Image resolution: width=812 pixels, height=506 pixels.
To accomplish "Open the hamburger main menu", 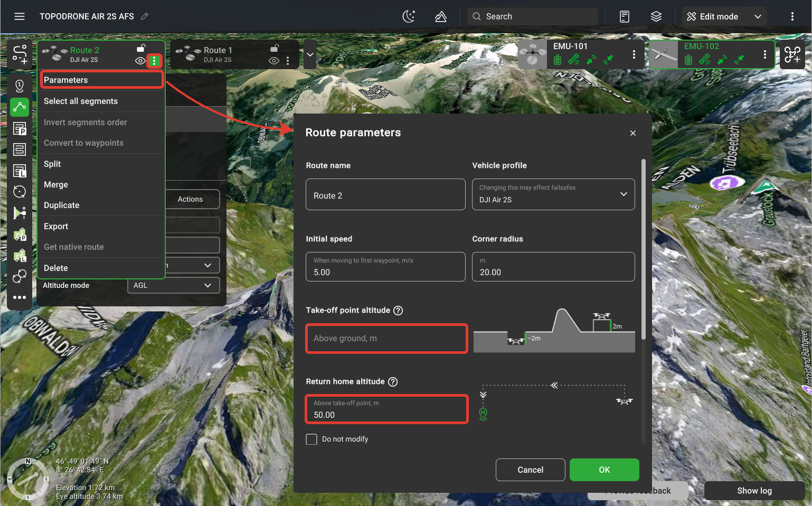I will (20, 16).
